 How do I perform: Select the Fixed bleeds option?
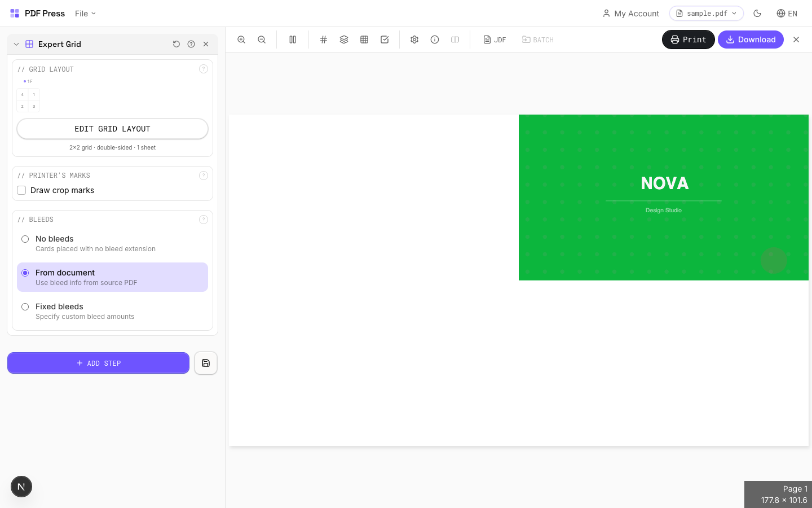click(112, 311)
